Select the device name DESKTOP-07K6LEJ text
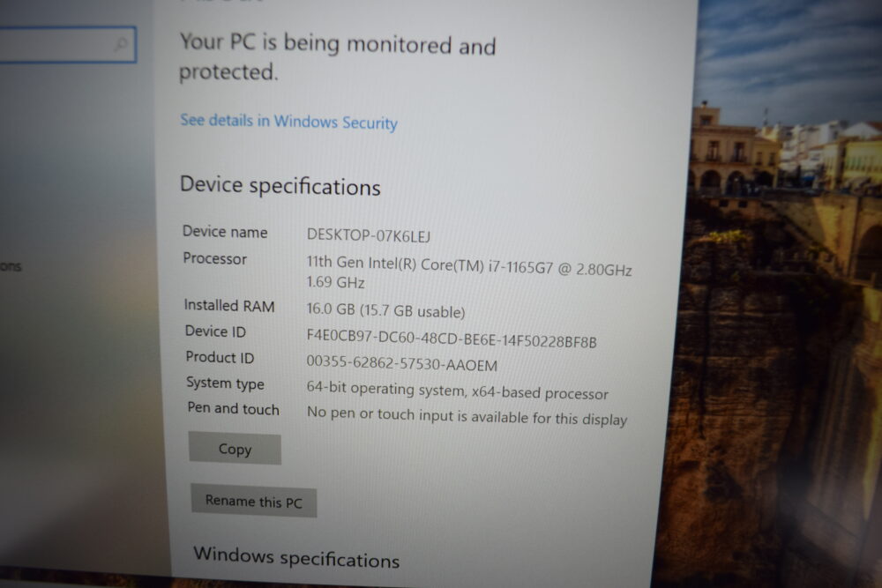 [x=369, y=235]
